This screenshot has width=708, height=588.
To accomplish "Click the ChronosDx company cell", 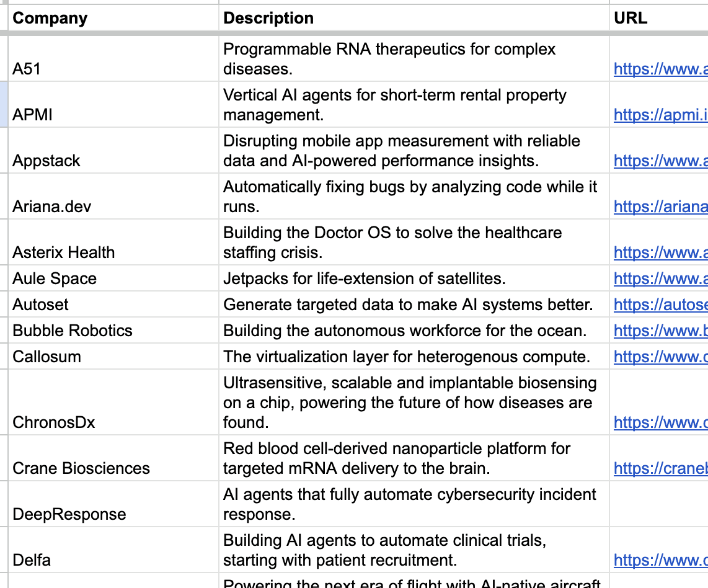I will point(113,403).
